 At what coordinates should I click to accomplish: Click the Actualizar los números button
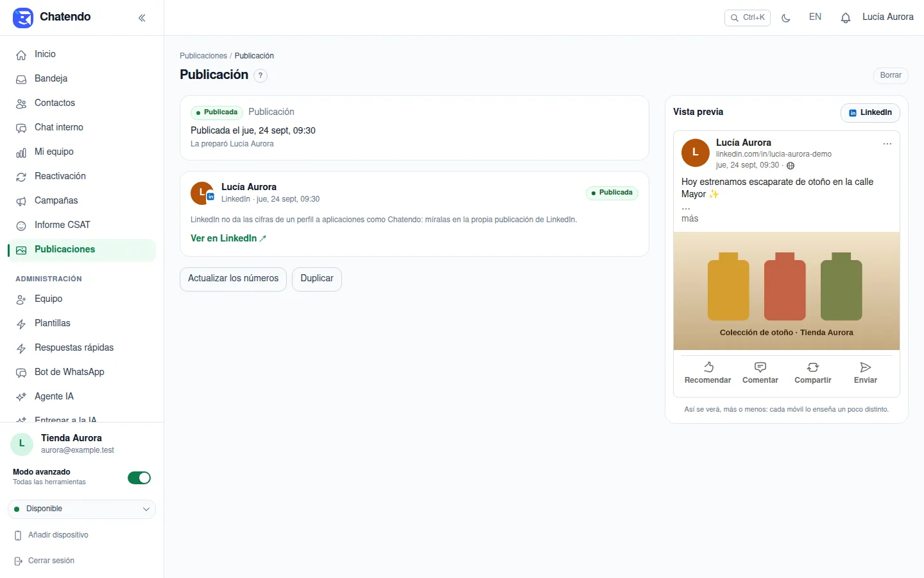click(x=233, y=279)
